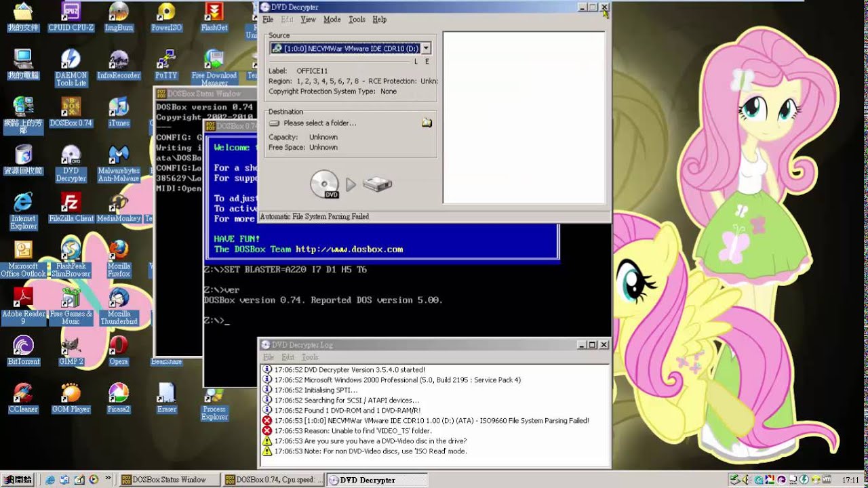The height and width of the screenshot is (488, 868).
Task: Open the CPUID CPU-Z desktop icon
Action: pos(71,18)
